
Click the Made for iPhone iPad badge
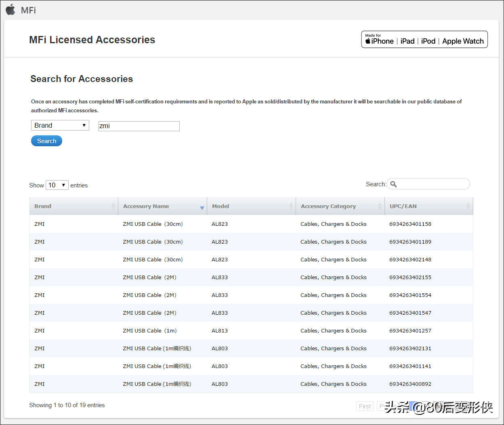[424, 40]
